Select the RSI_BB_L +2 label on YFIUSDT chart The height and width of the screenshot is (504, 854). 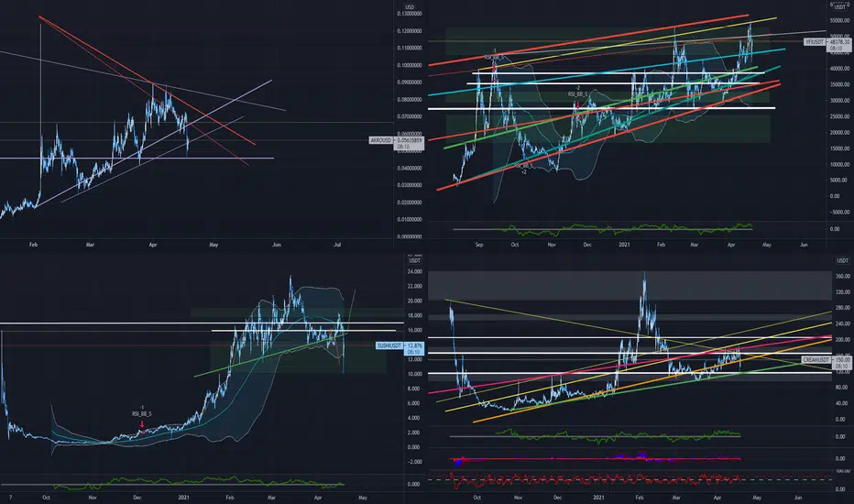[523, 169]
